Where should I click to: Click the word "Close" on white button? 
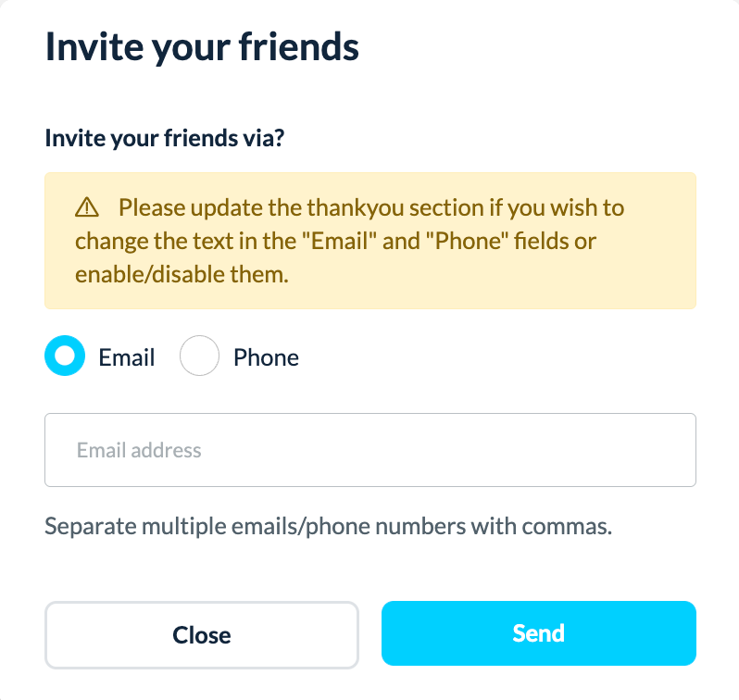tap(202, 635)
